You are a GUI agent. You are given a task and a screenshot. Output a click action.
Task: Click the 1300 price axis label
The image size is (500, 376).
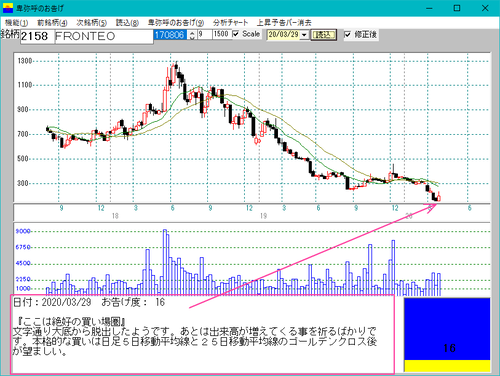point(25,61)
